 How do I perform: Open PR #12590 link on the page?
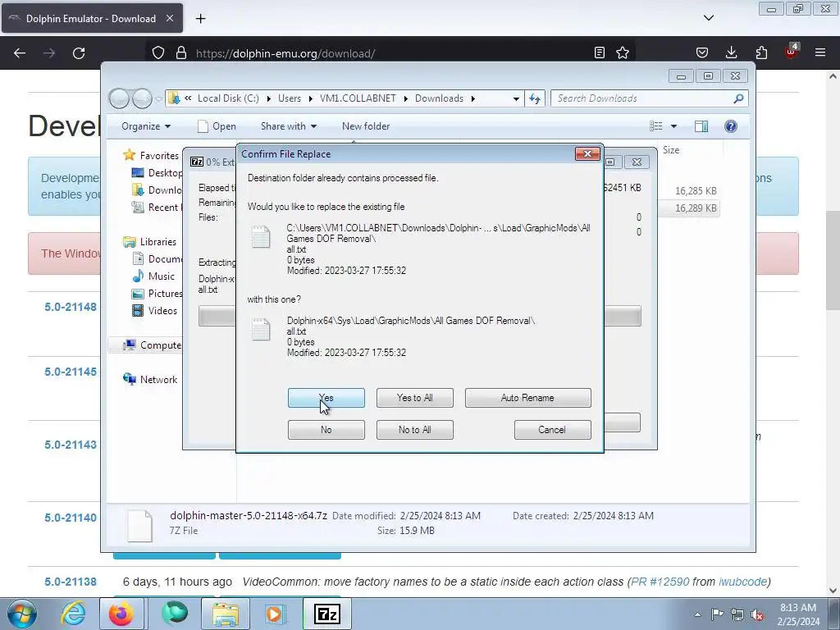tap(660, 582)
